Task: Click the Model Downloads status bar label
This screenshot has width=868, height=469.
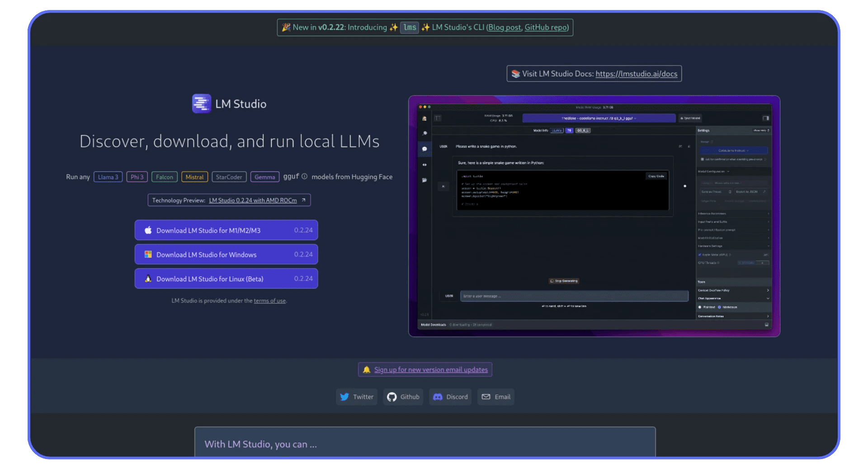Action: click(x=434, y=324)
